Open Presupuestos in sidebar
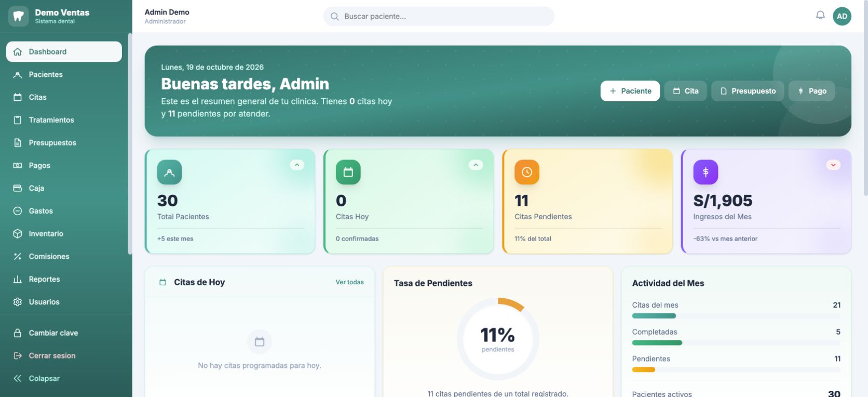This screenshot has height=397, width=868. click(64, 142)
